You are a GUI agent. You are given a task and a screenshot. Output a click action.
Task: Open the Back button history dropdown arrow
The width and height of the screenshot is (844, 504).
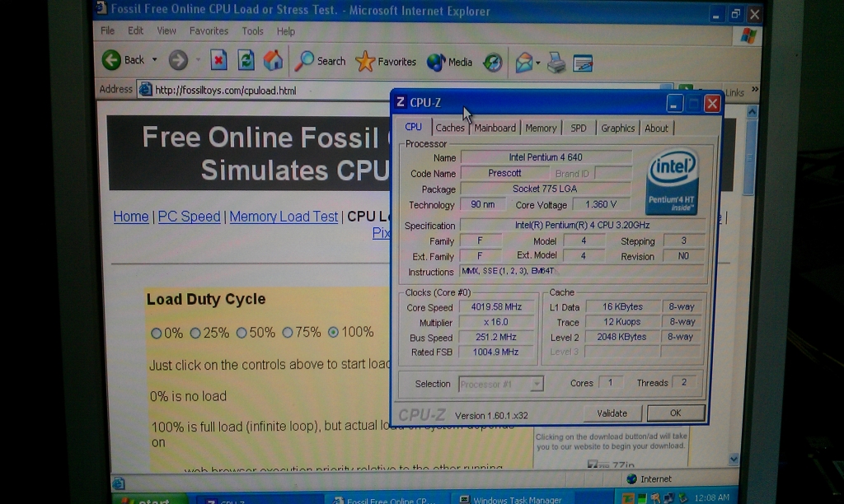[x=154, y=59]
